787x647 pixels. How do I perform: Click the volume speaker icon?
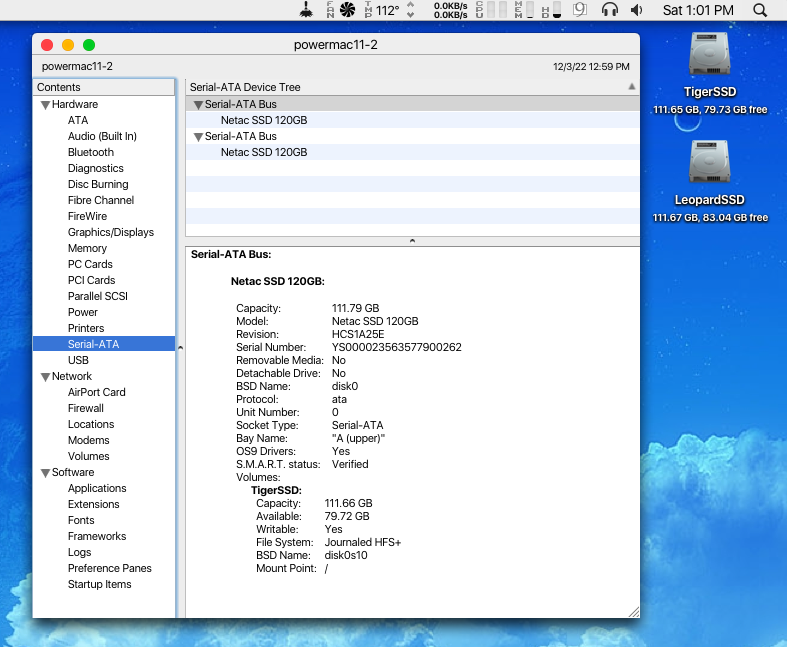pyautogui.click(x=637, y=10)
